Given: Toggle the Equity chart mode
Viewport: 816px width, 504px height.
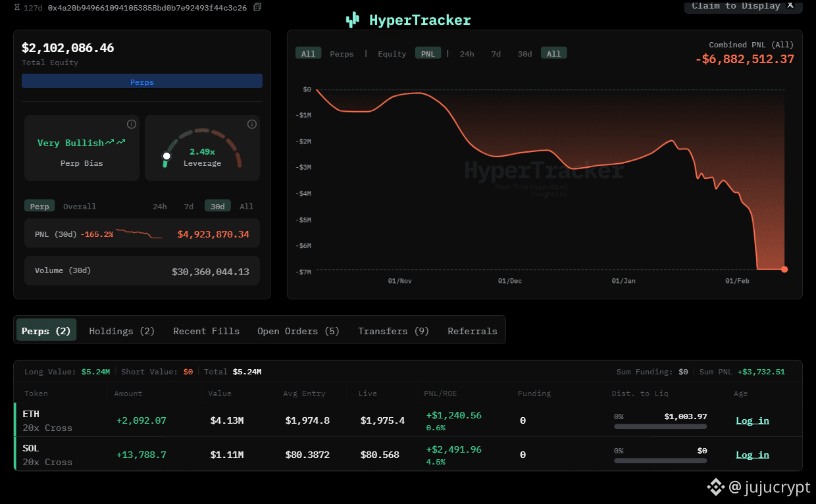Looking at the screenshot, I should coord(392,54).
